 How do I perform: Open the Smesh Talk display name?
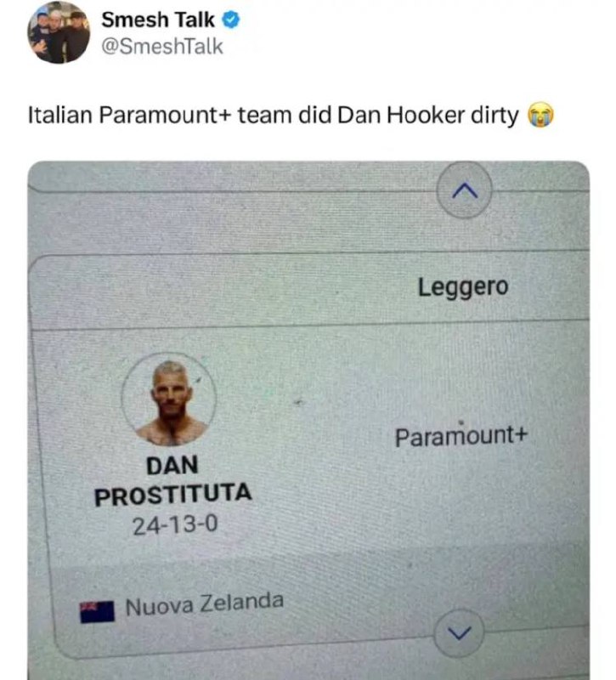pyautogui.click(x=158, y=20)
